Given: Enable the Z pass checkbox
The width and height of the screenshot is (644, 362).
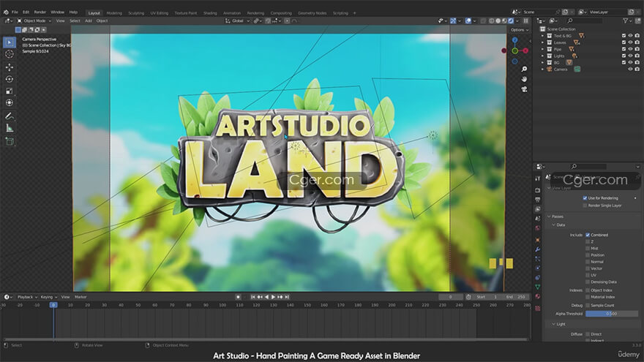Looking at the screenshot, I should pyautogui.click(x=588, y=242).
